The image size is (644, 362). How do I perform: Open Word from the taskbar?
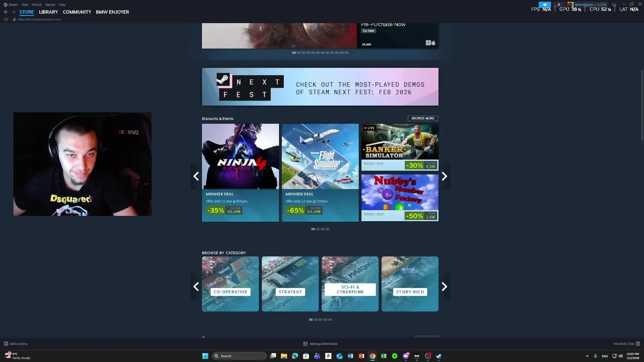click(350, 356)
